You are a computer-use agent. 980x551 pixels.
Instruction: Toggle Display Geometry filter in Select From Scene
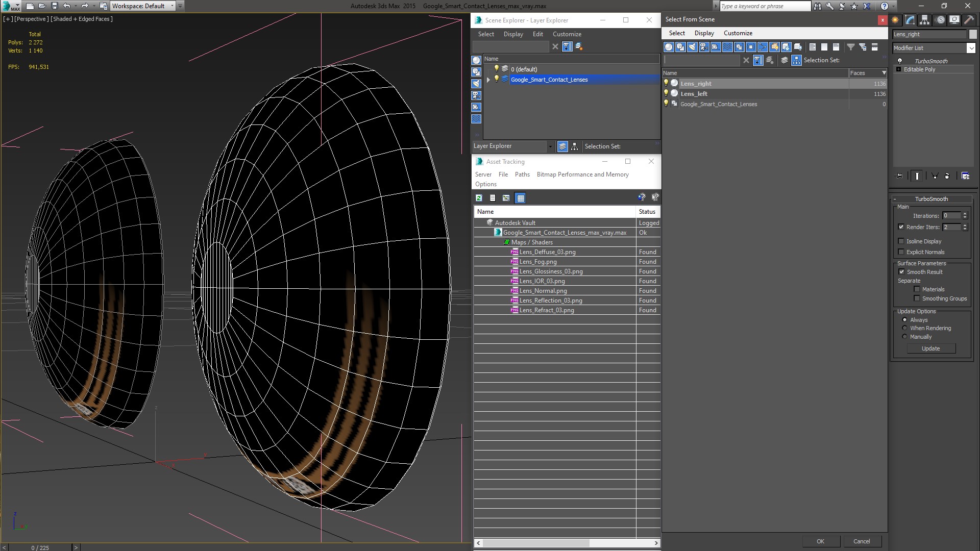point(669,47)
